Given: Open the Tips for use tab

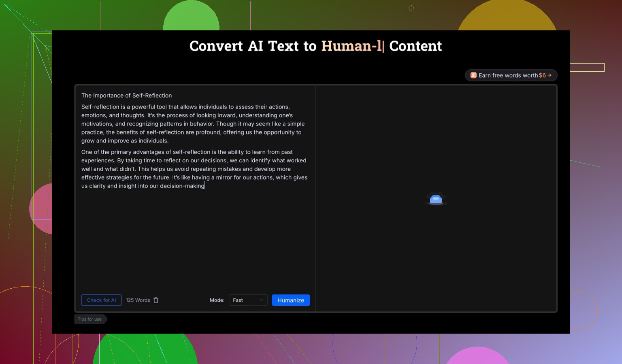Looking at the screenshot, I should point(90,319).
